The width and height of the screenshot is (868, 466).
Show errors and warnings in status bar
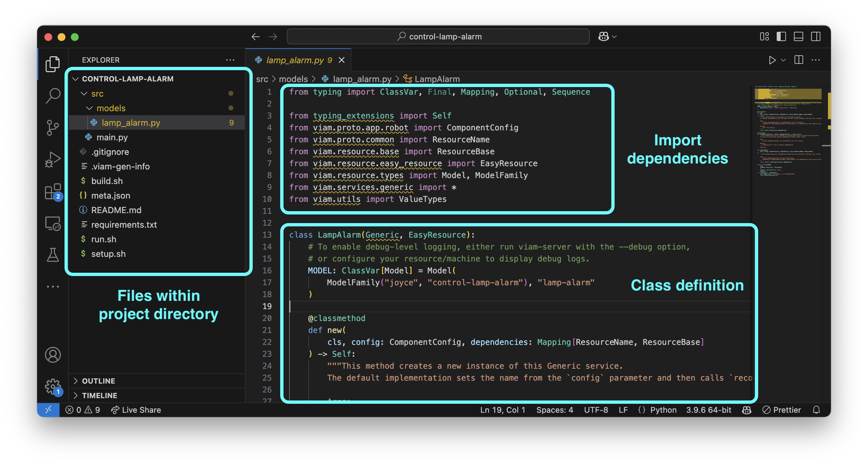(83, 410)
